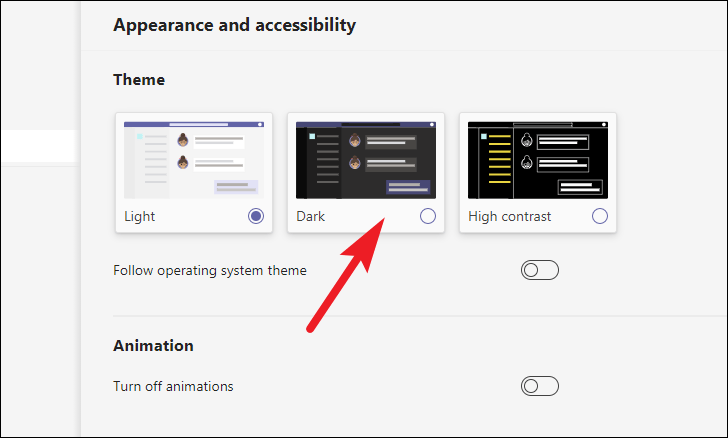The height and width of the screenshot is (438, 728).
Task: Toggle the Turn off animations switch
Action: pyautogui.click(x=540, y=386)
